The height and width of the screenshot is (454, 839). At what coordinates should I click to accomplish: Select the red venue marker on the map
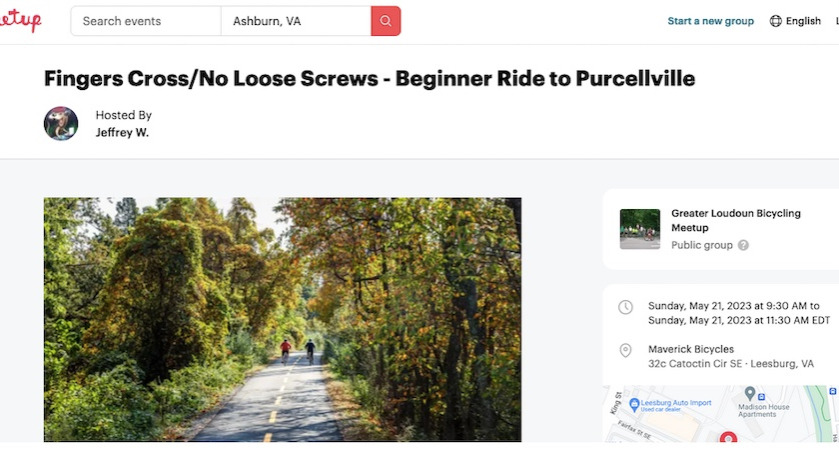(x=728, y=438)
